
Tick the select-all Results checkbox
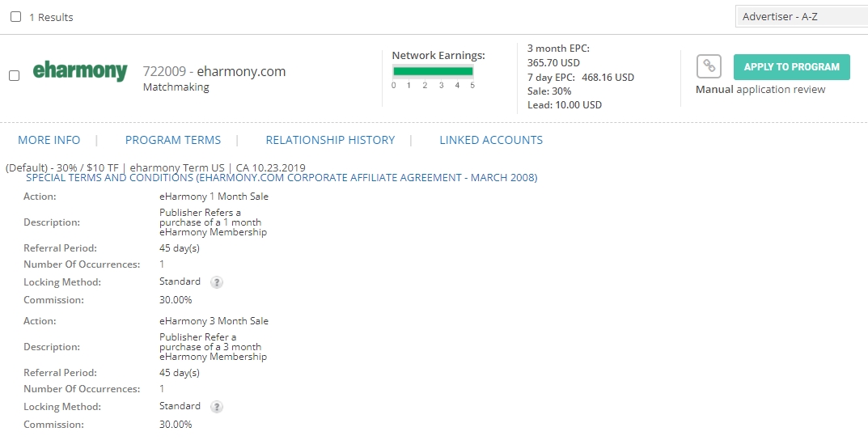(x=16, y=17)
